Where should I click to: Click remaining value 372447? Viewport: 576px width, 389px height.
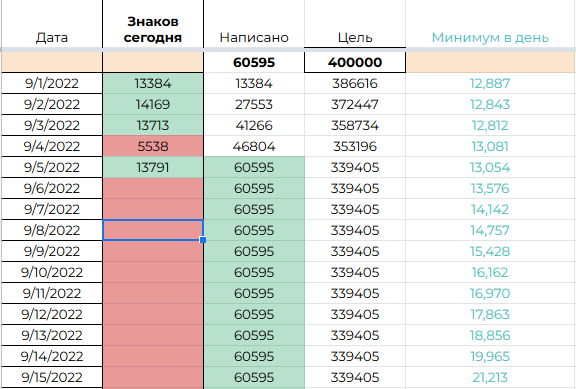(355, 104)
